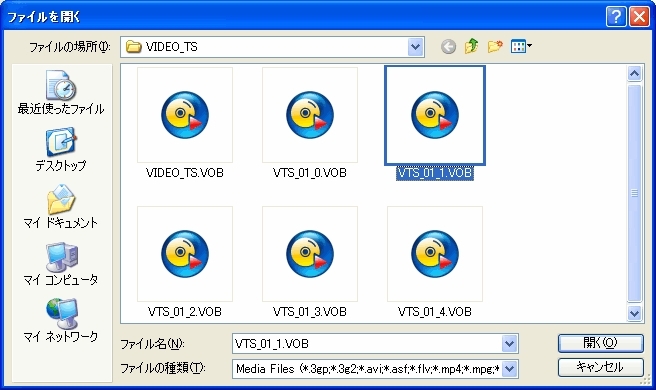Click the VTS_01_0.VOB file name label
The height and width of the screenshot is (390, 656).
pyautogui.click(x=310, y=173)
